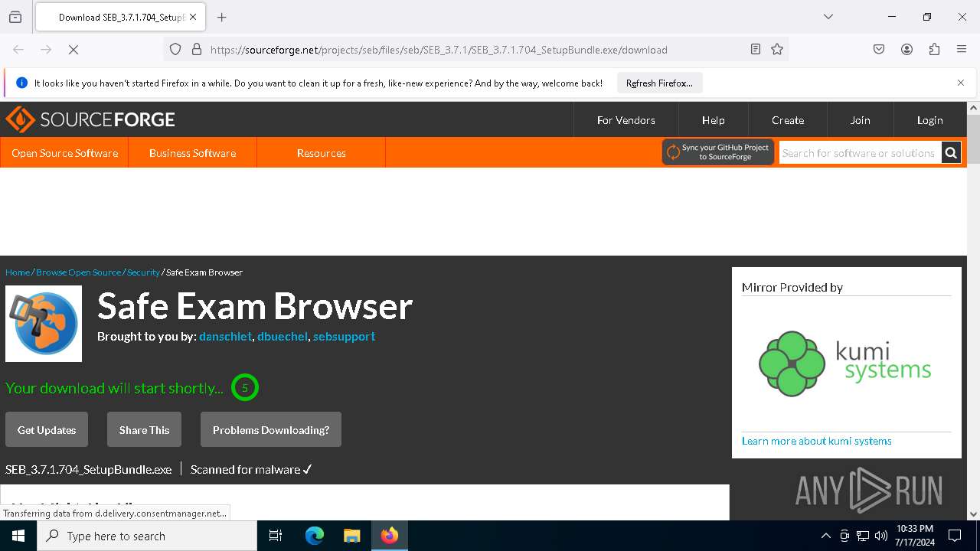
Task: Show site info via padlock icon
Action: (197, 50)
